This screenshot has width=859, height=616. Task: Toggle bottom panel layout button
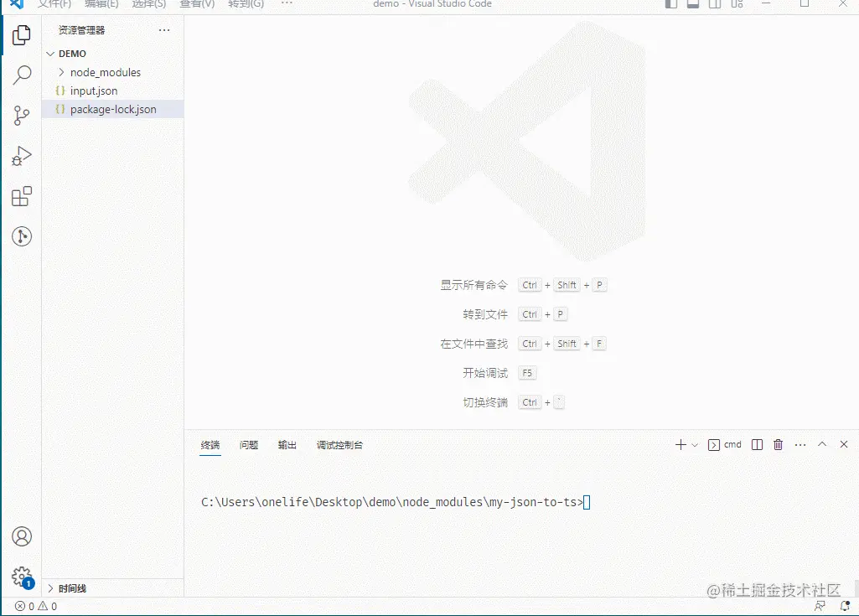click(x=693, y=4)
